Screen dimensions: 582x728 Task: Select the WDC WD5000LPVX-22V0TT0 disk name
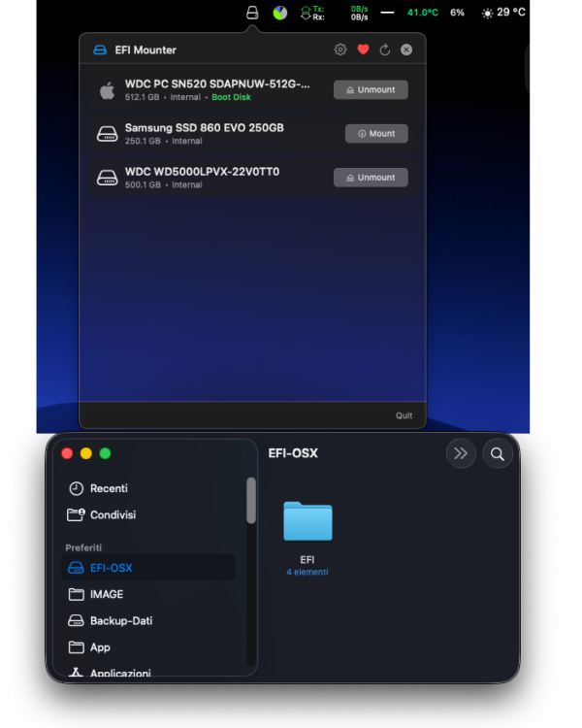coord(202,172)
